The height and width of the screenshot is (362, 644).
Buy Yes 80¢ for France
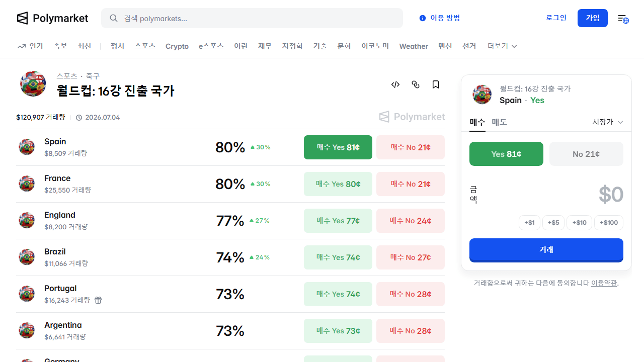pyautogui.click(x=338, y=184)
